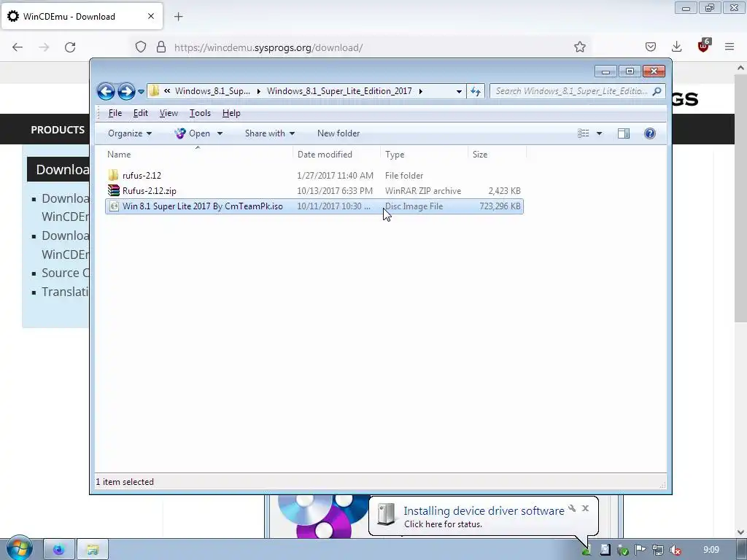The height and width of the screenshot is (560, 747).
Task: Open Action Center flag icon
Action: point(640,550)
